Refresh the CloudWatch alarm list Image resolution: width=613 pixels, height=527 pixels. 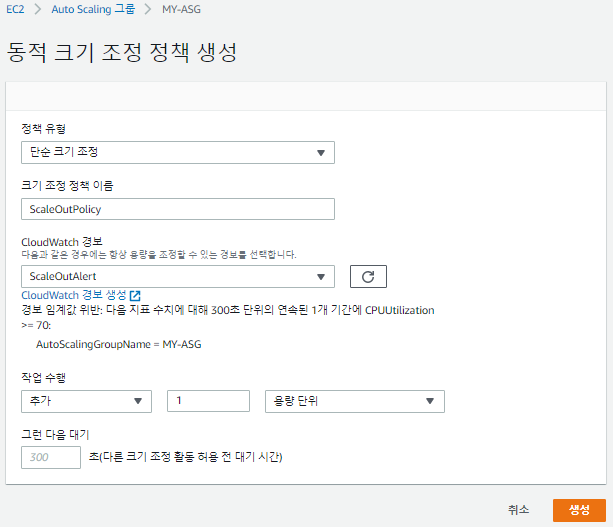pos(368,276)
